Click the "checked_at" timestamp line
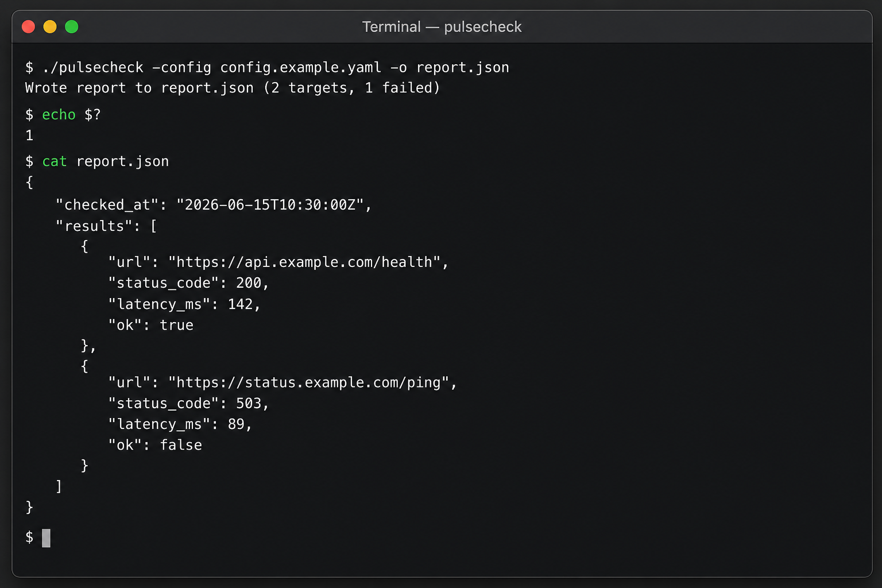 (x=214, y=205)
